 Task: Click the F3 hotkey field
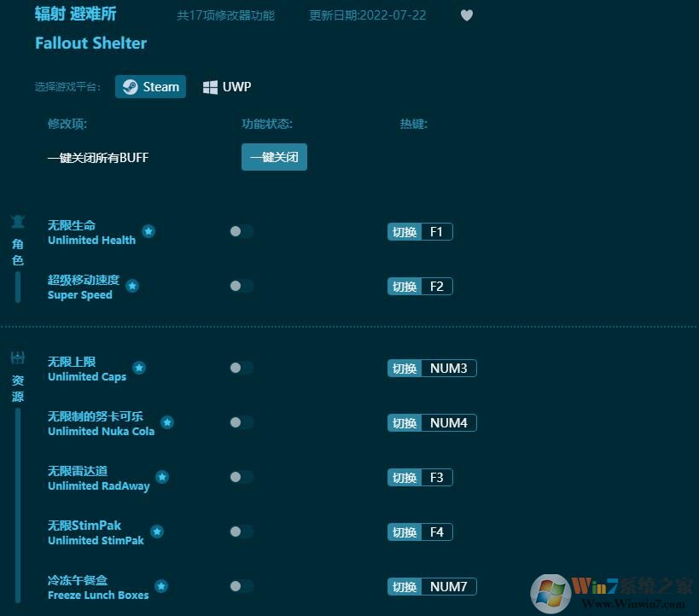[437, 478]
